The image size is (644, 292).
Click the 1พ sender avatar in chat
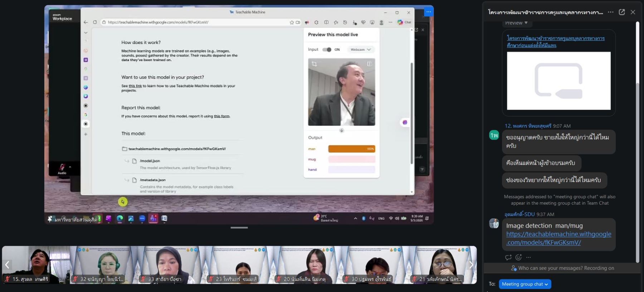(494, 135)
